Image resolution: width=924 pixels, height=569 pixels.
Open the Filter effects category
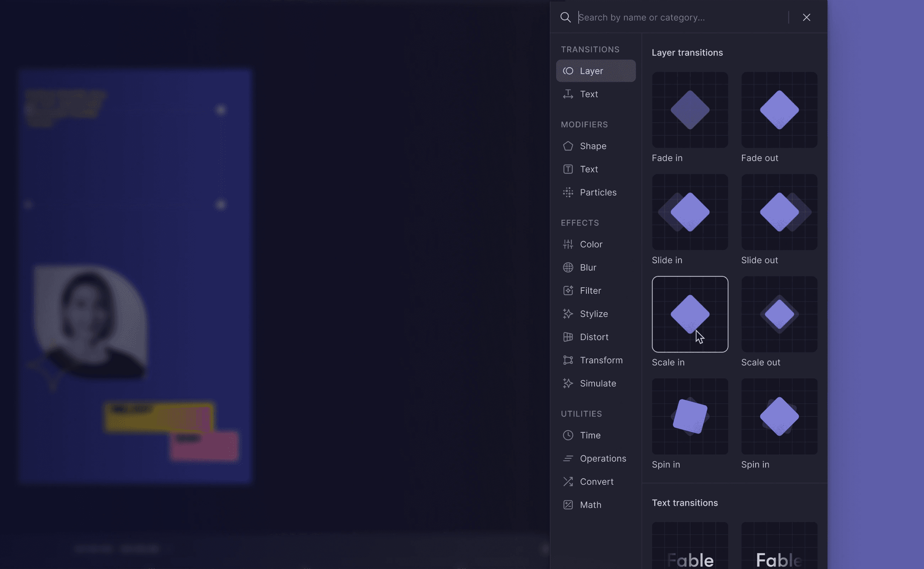coord(590,291)
